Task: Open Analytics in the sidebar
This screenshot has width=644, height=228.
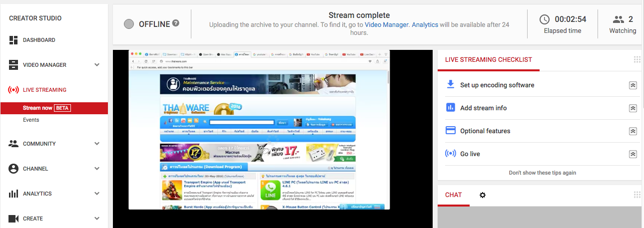Action: [x=37, y=194]
